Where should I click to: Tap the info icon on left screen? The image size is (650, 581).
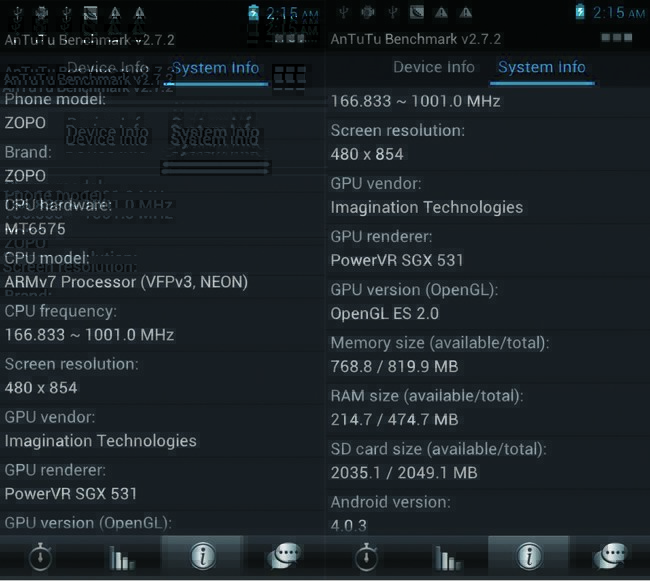[x=202, y=557]
